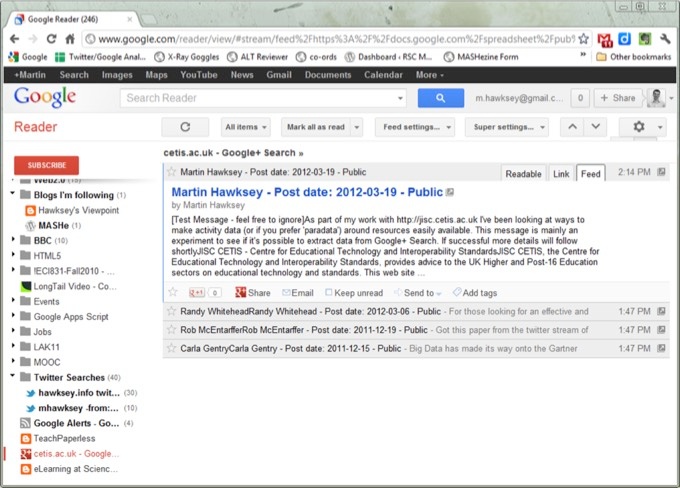
Task: Open the MASHe WordPress feed
Action: (x=53, y=226)
